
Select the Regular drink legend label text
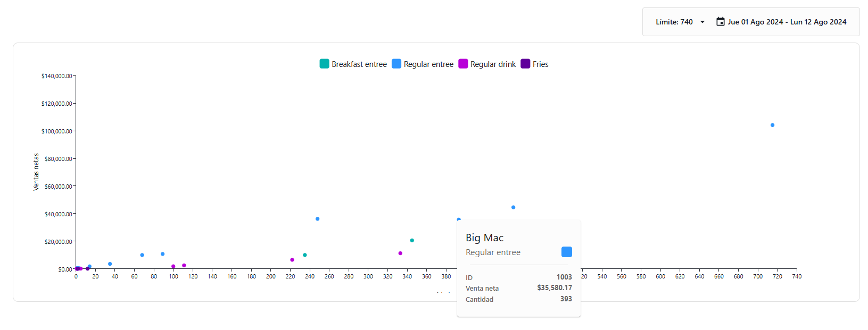[x=493, y=64]
